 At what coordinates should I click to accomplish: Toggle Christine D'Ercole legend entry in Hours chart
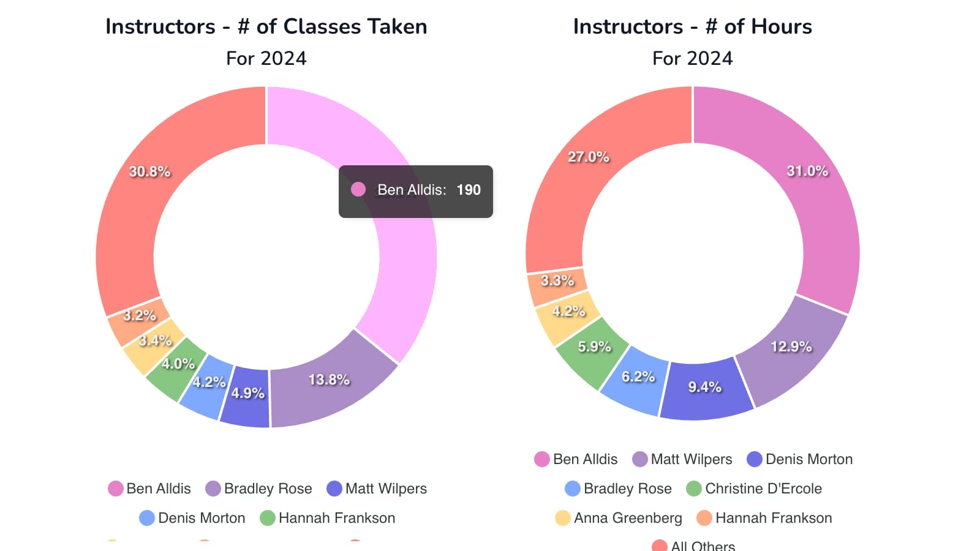(755, 489)
